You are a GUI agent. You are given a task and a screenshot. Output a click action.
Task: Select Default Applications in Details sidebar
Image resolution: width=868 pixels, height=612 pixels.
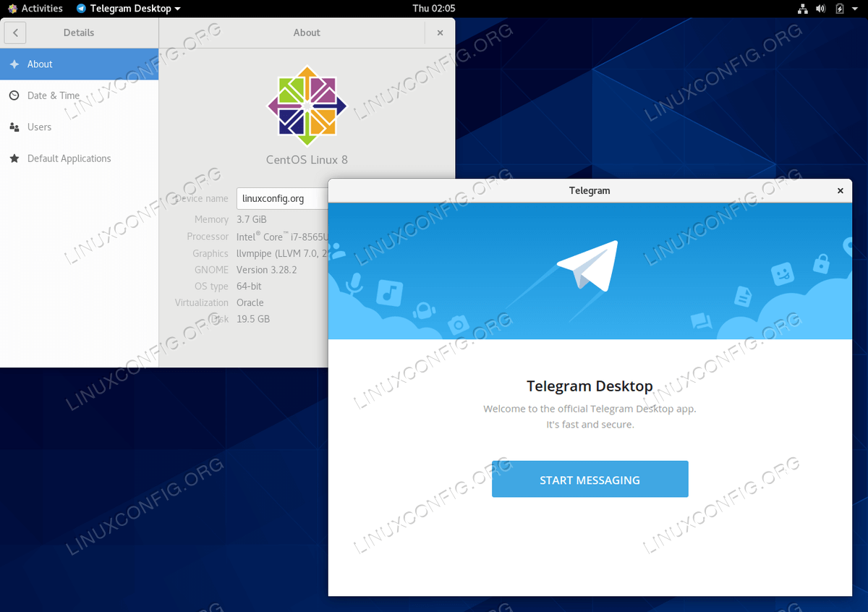pos(80,158)
